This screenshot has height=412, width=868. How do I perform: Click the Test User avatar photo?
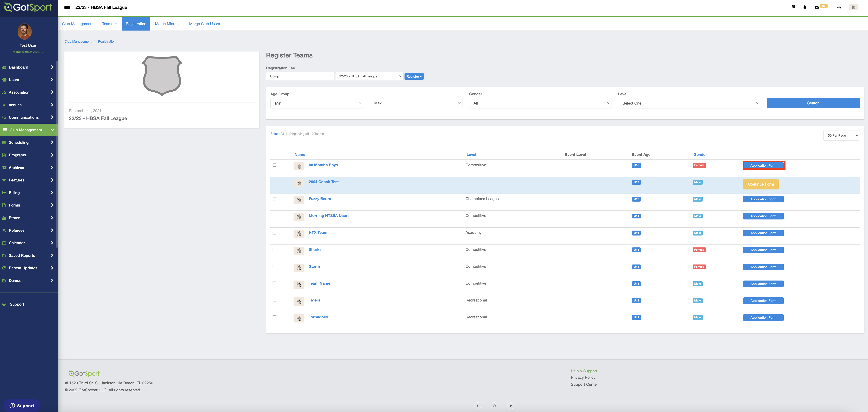tap(25, 32)
